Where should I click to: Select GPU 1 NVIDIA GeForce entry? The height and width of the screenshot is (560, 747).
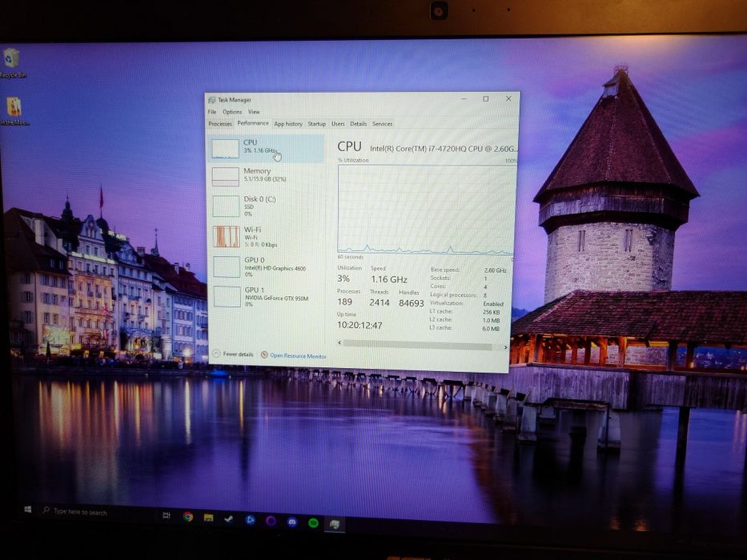pos(266,296)
